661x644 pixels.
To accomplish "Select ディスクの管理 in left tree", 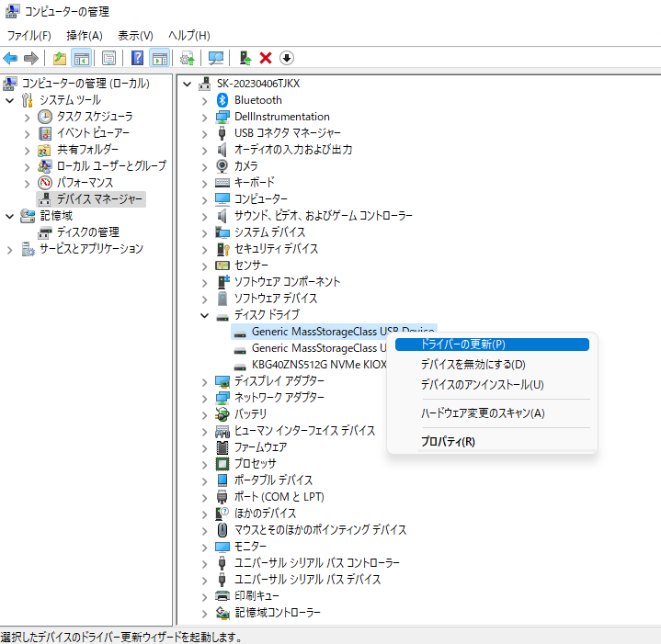I will (87, 232).
